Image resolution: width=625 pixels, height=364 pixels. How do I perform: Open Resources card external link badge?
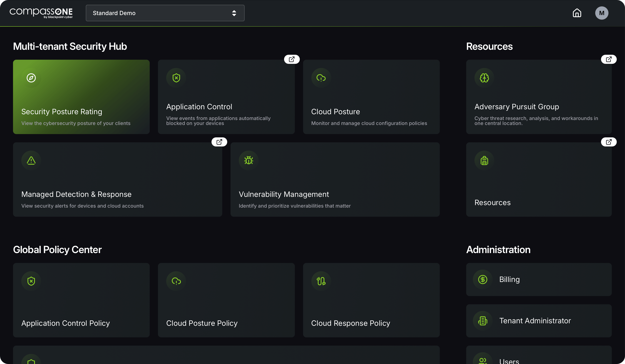pyautogui.click(x=609, y=142)
